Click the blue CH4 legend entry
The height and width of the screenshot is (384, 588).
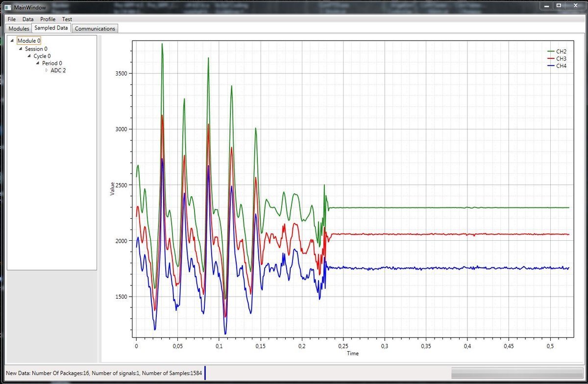click(557, 66)
